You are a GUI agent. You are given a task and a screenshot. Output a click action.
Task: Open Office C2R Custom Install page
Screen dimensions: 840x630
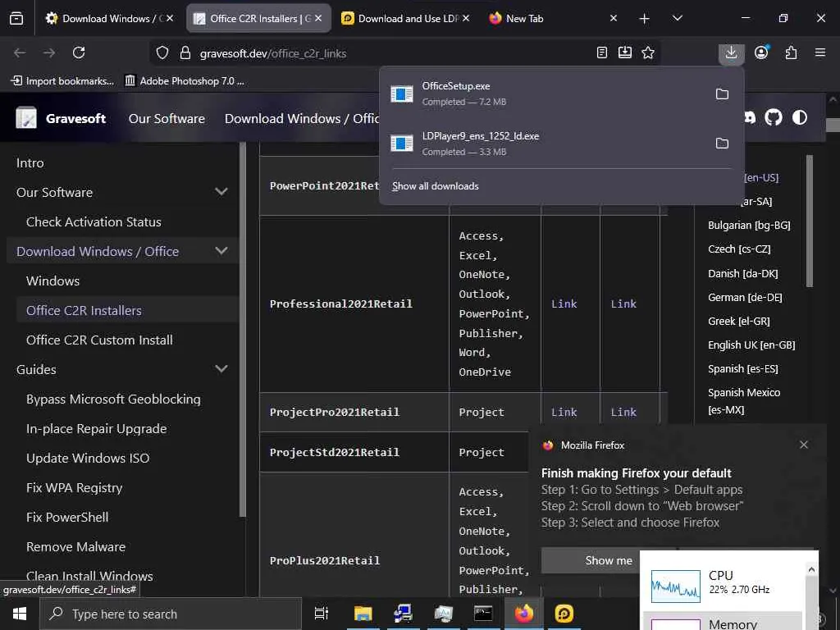[99, 340]
